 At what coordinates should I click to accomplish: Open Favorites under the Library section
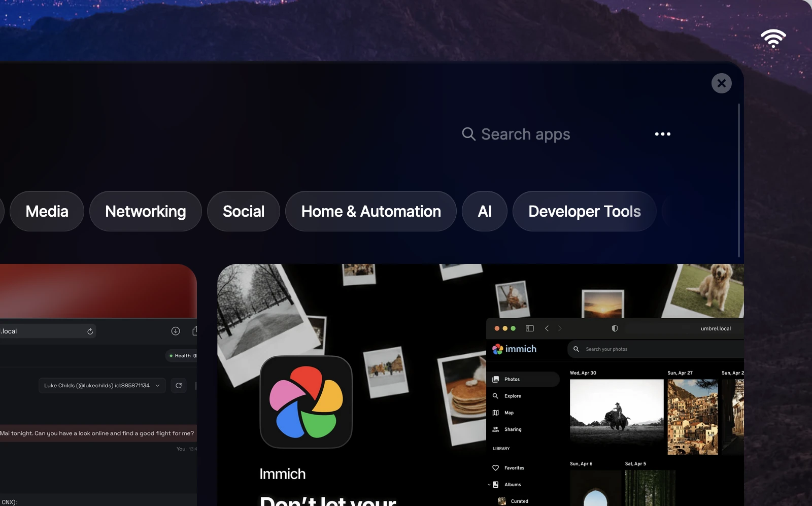(x=513, y=467)
